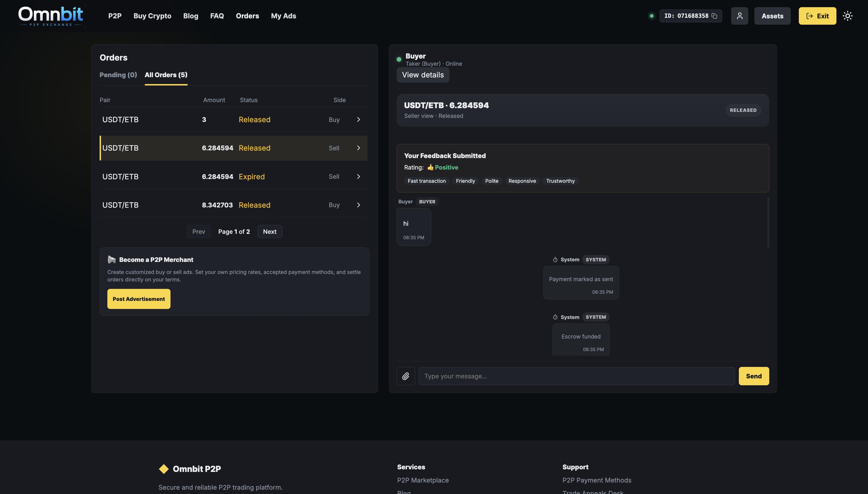Viewport: 868px width, 494px height.
Task: Click the Pair column header
Action: coord(105,100)
